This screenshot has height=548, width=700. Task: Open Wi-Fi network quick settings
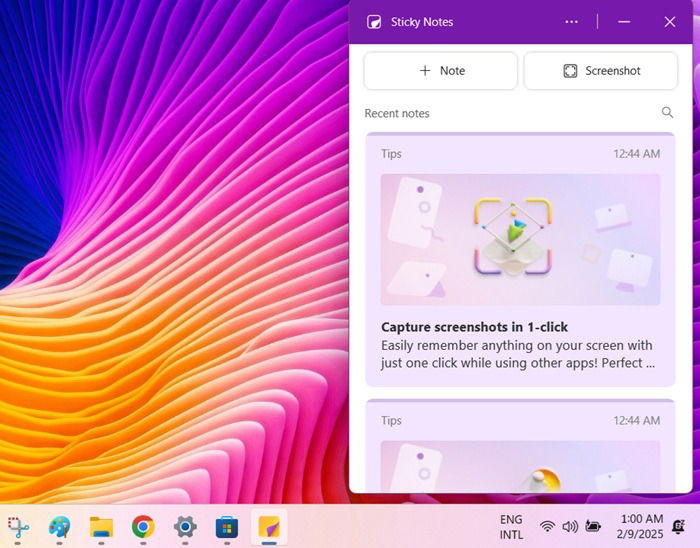coord(547,527)
